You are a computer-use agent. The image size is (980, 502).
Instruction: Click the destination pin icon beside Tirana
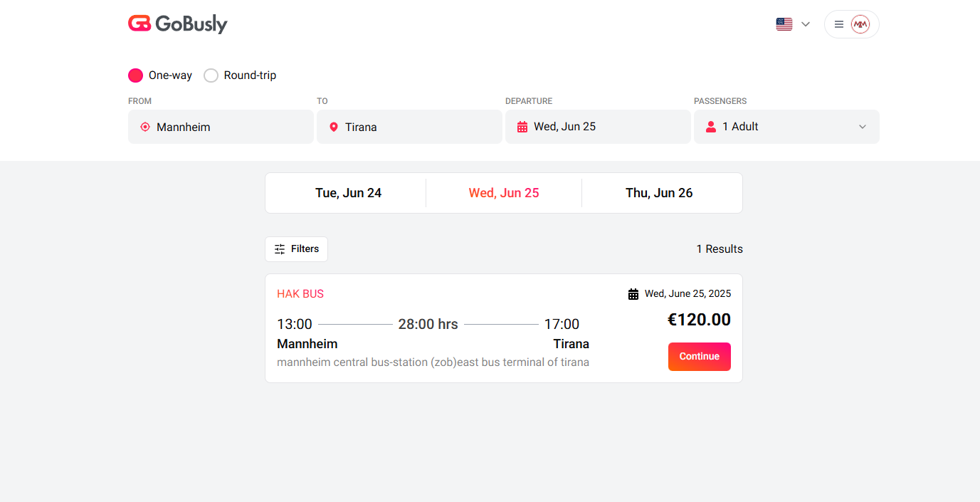pos(334,127)
